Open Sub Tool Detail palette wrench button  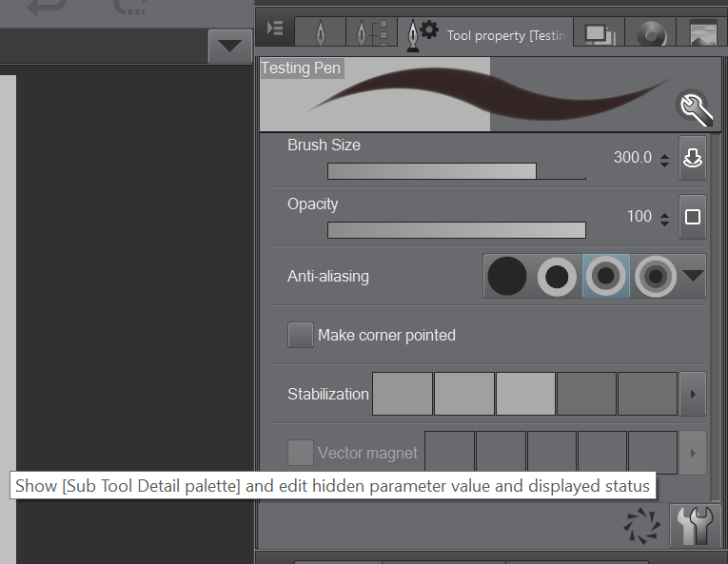(695, 526)
